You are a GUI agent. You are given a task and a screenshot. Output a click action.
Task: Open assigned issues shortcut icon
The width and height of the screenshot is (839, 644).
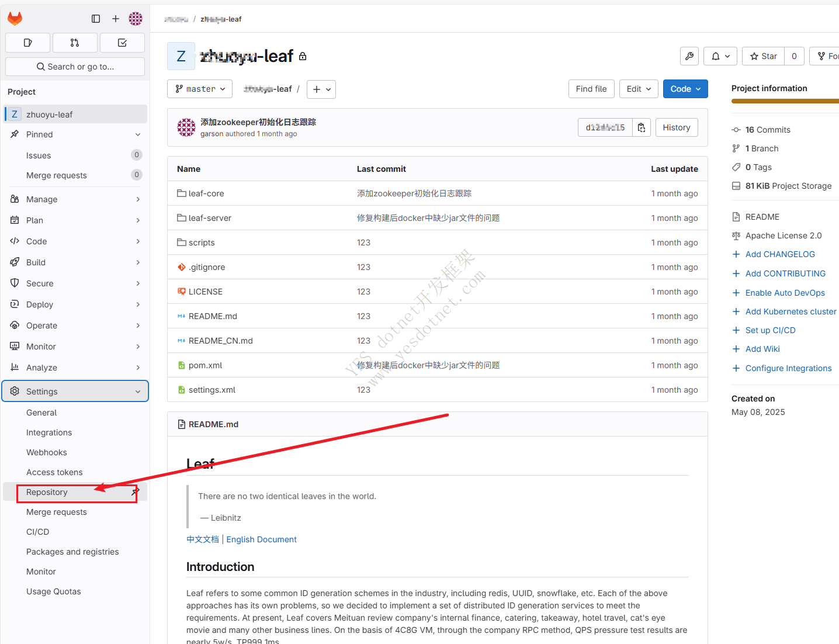point(27,43)
